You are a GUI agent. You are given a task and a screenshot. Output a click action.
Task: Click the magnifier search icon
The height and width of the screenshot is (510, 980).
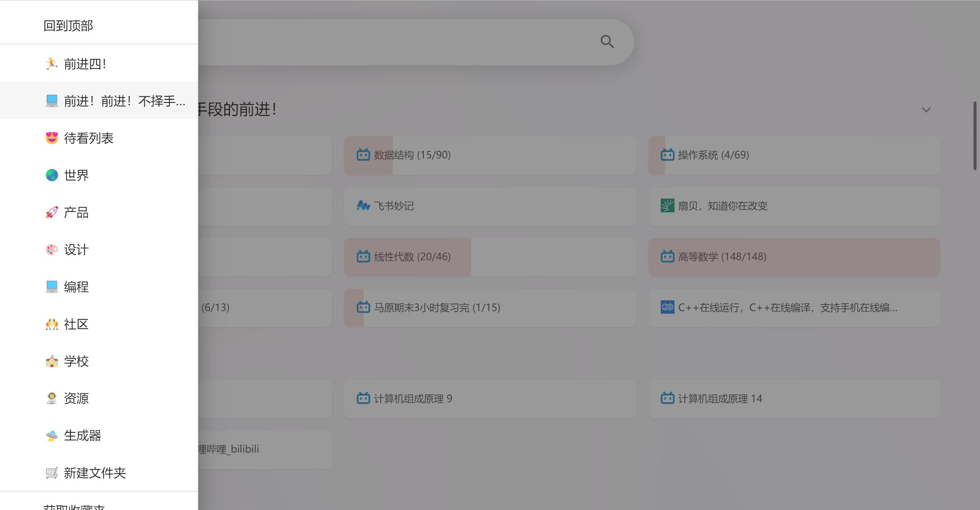coord(607,42)
